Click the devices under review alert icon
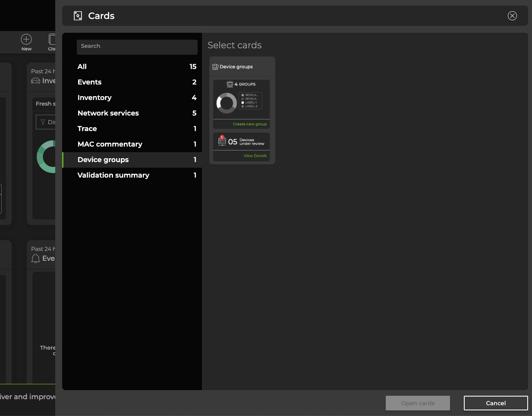This screenshot has height=416, width=532. pyautogui.click(x=222, y=141)
